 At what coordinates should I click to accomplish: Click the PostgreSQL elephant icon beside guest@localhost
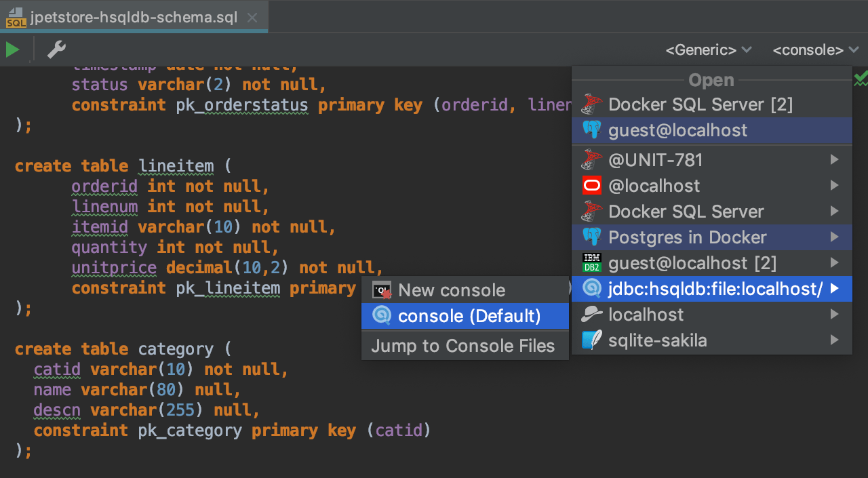pyautogui.click(x=591, y=130)
